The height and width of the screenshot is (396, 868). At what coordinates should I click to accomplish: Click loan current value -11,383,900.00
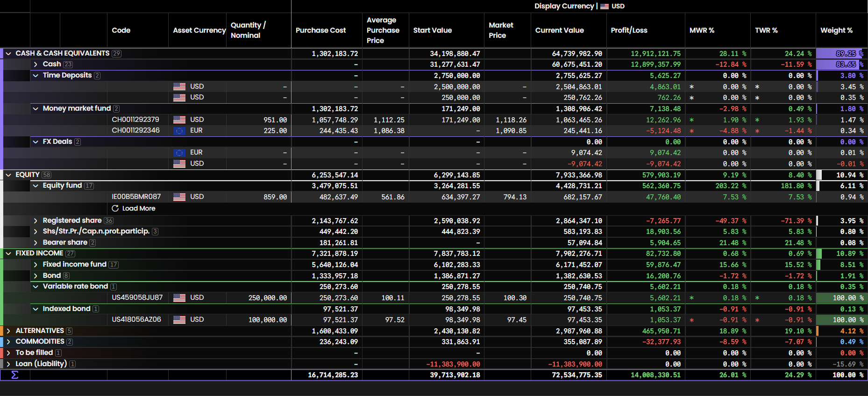(x=575, y=364)
